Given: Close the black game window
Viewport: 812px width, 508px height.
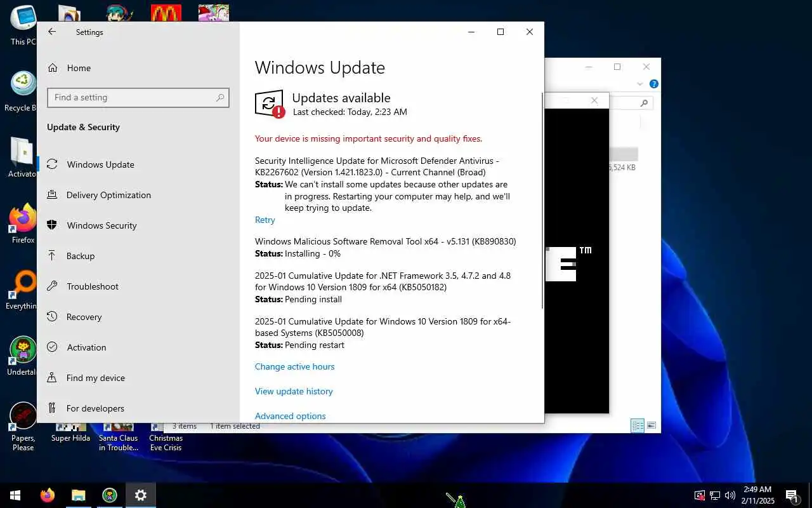Looking at the screenshot, I should [x=594, y=100].
